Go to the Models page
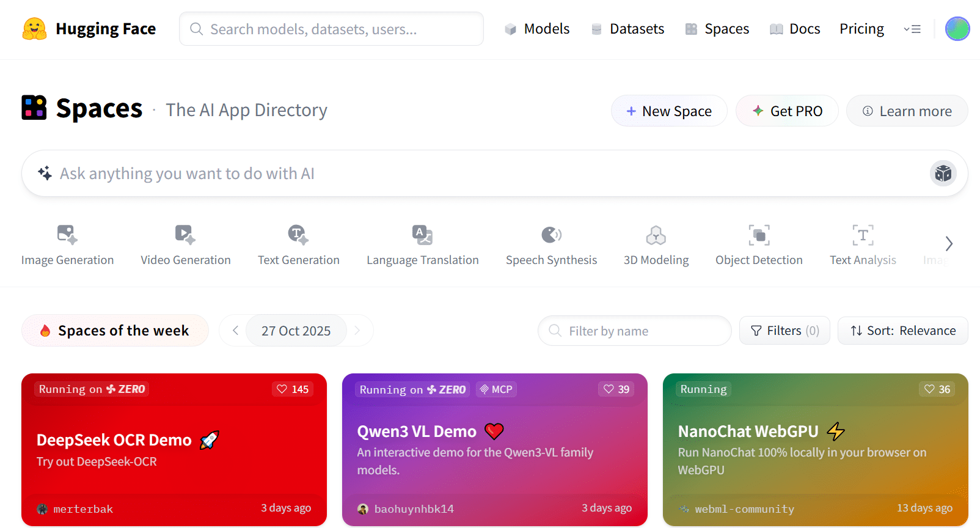Viewport: 980px width, 528px height. point(537,29)
